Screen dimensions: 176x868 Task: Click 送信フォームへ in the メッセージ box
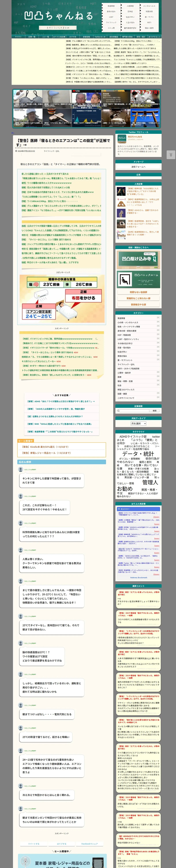[x=138, y=167]
